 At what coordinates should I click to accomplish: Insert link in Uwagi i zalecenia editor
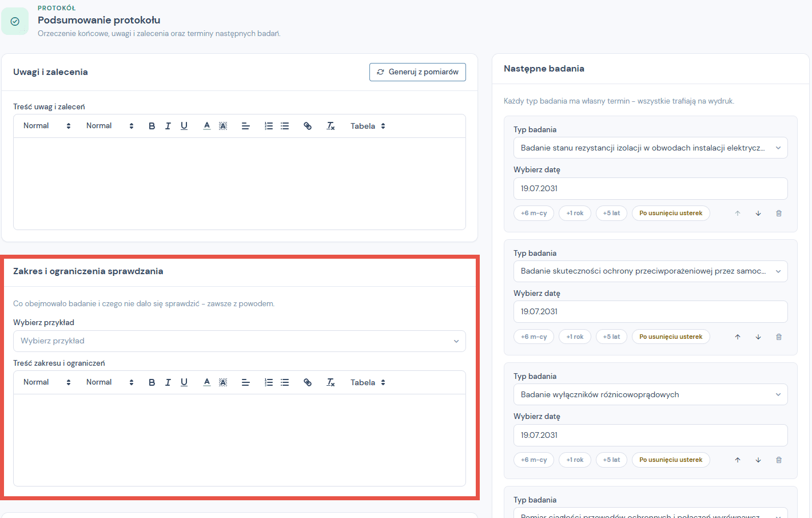308,126
